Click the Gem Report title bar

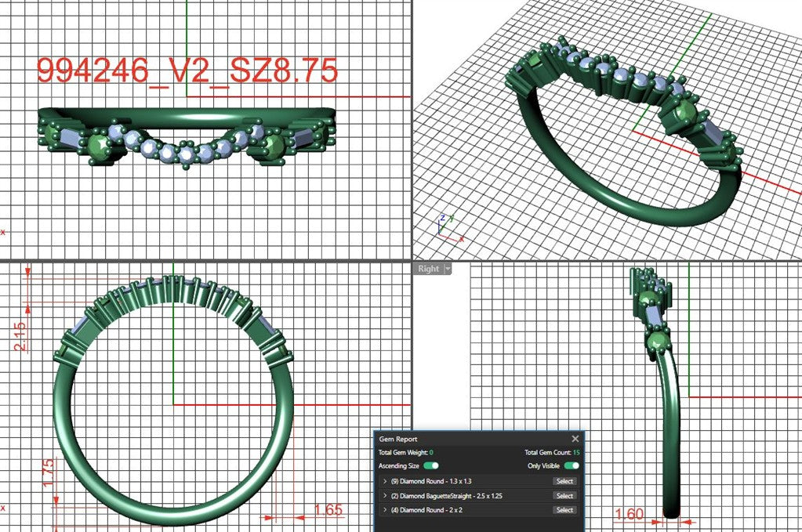470,439
